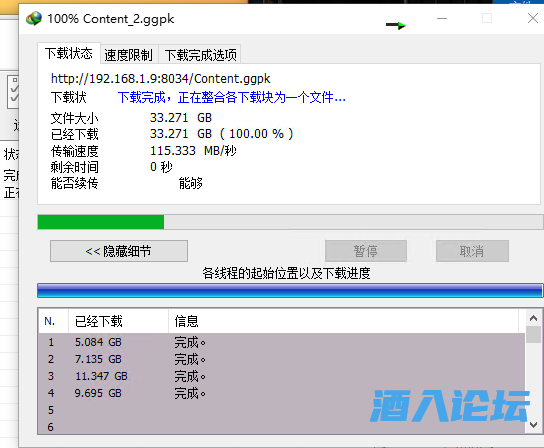Click the disabled maximize window button
The height and width of the screenshot is (448, 544).
tap(487, 18)
